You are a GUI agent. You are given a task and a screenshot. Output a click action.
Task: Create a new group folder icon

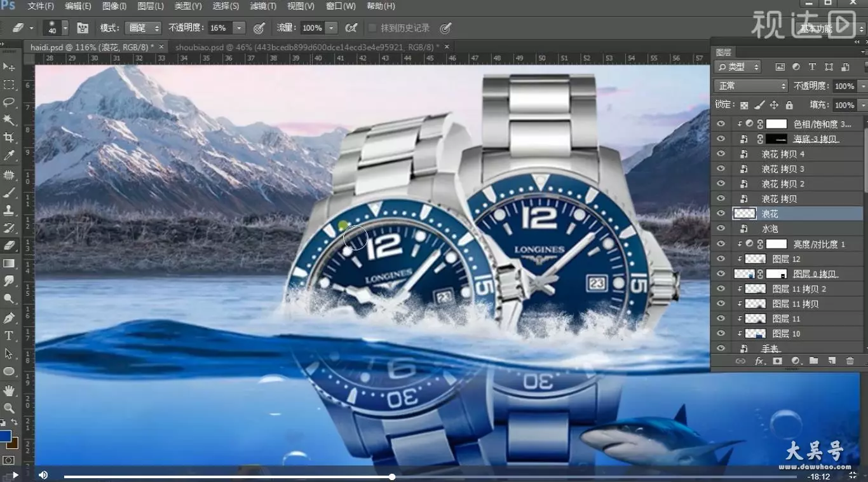click(813, 361)
